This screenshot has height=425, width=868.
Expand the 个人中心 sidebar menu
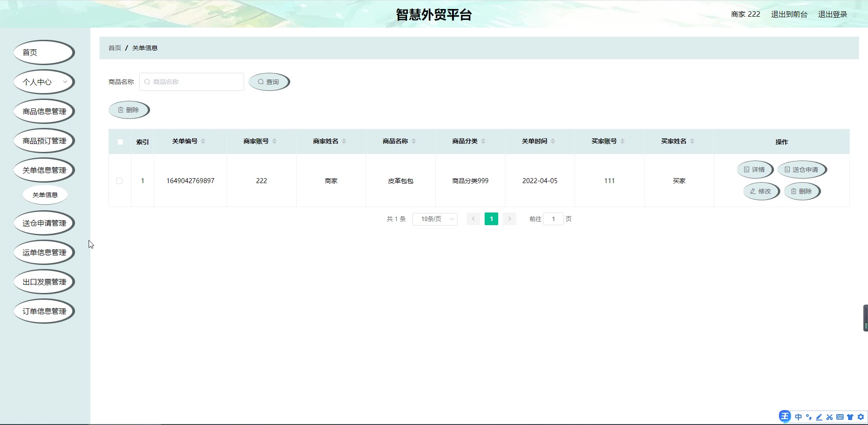44,82
